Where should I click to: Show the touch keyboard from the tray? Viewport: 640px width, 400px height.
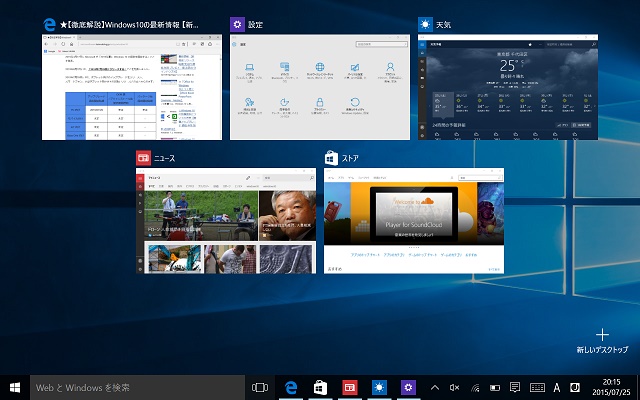[x=537, y=387]
